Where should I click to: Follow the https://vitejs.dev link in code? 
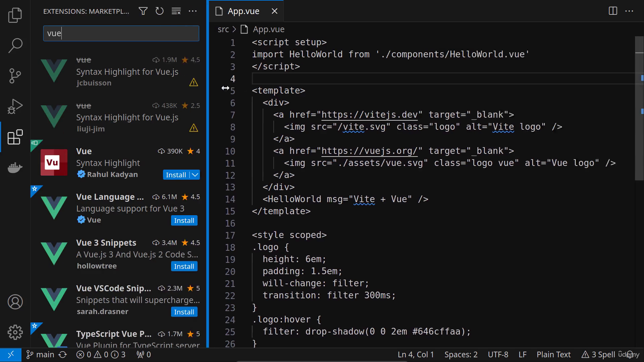coord(370,115)
